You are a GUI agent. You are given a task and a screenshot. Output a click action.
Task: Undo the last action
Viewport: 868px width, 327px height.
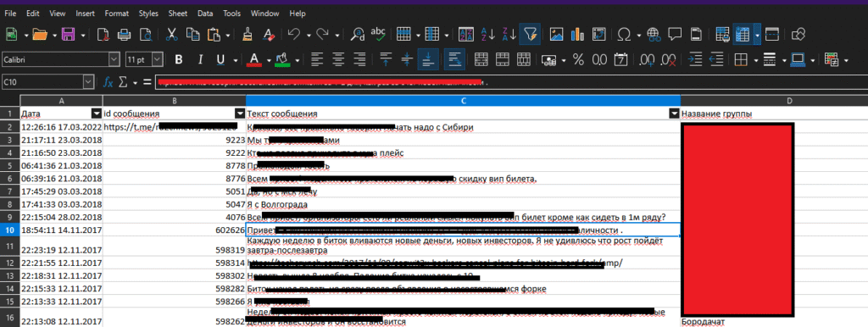[x=294, y=34]
